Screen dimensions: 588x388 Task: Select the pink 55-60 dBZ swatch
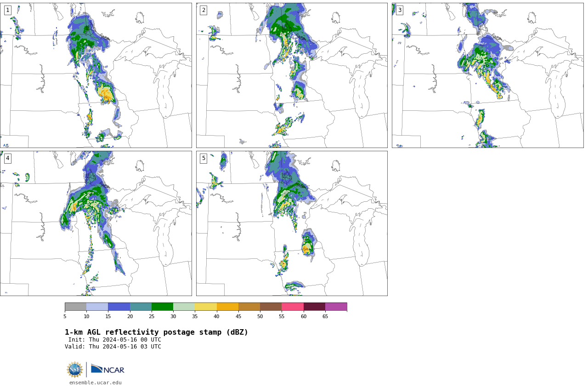pos(293,307)
